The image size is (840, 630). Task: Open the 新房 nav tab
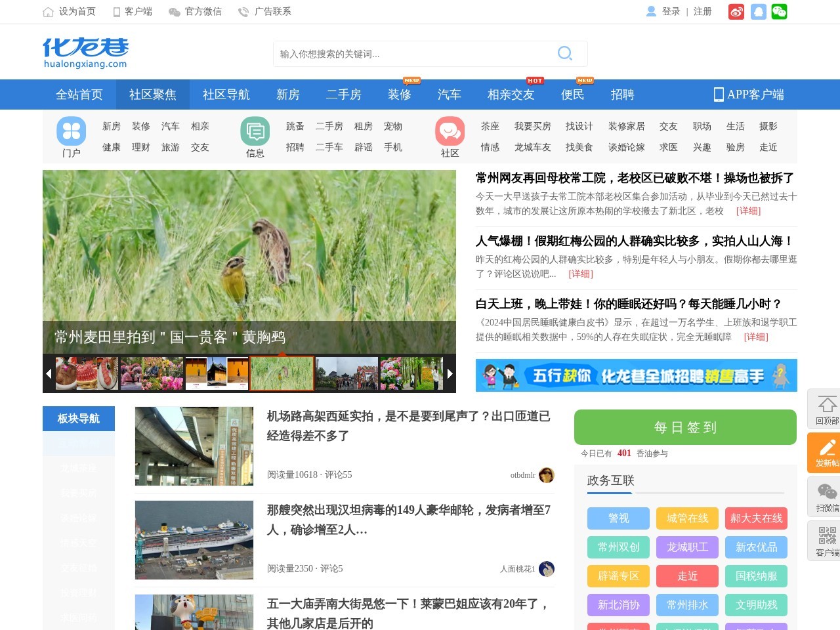288,94
